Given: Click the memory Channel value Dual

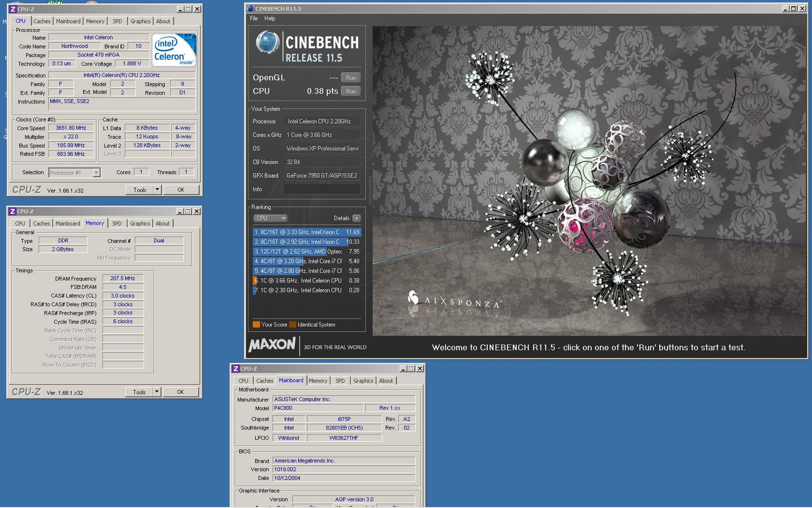Looking at the screenshot, I should [x=159, y=241].
